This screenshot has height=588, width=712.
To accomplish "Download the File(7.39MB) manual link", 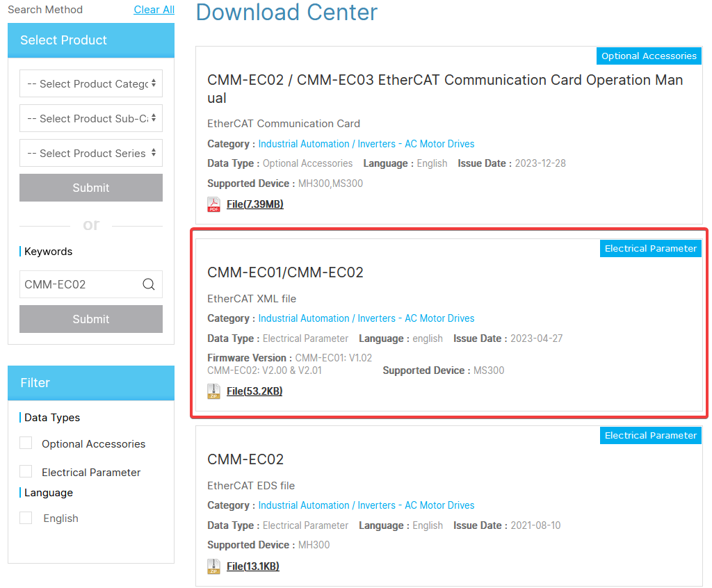I will point(254,204).
